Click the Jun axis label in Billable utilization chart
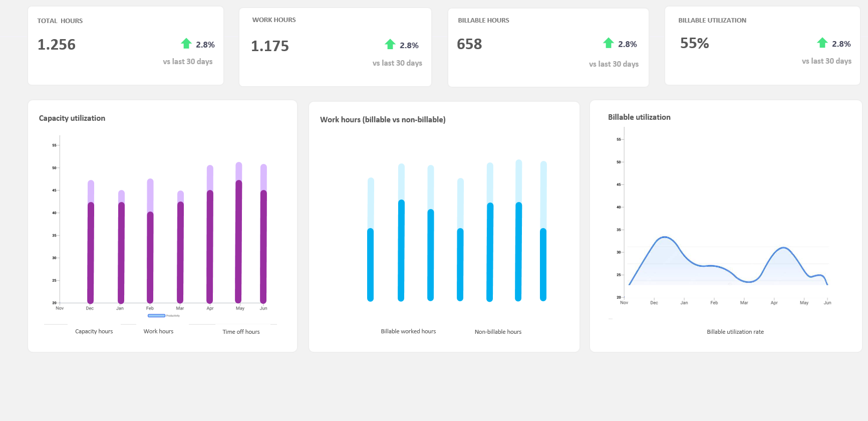The width and height of the screenshot is (868, 421). pyautogui.click(x=827, y=303)
